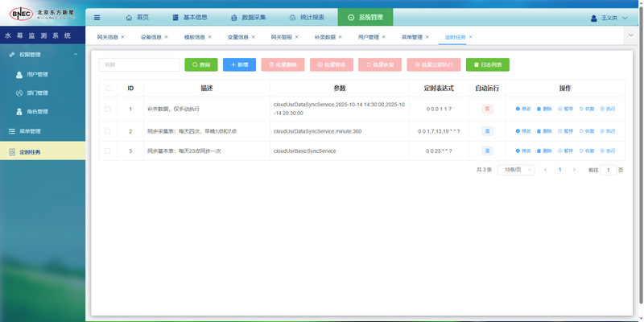Focus the 名称 search input field
Image resolution: width=644 pixels, height=322 pixels.
(139, 64)
